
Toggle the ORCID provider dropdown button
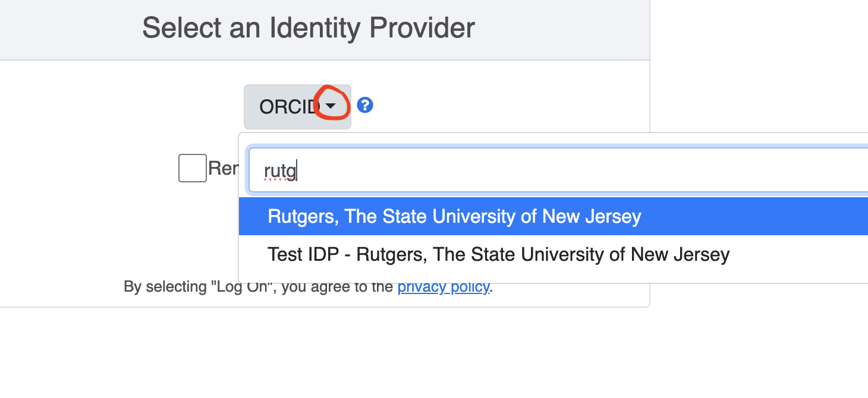[x=297, y=106]
